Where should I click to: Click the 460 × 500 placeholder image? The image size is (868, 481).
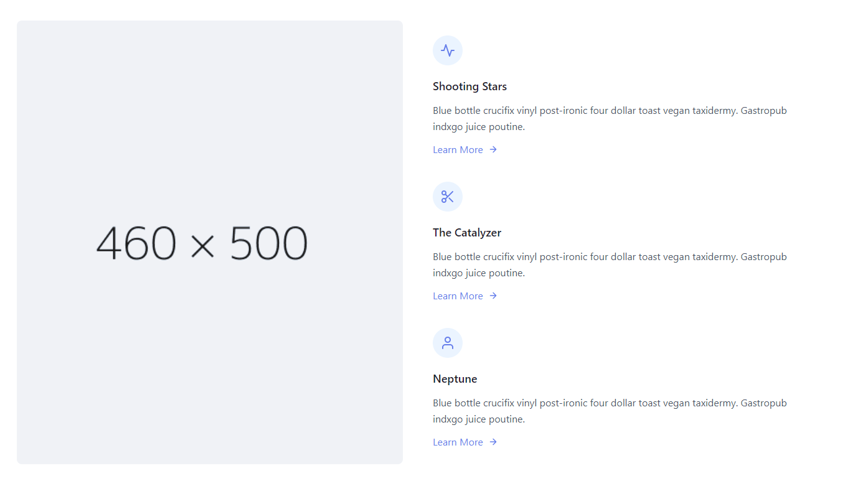pos(210,242)
